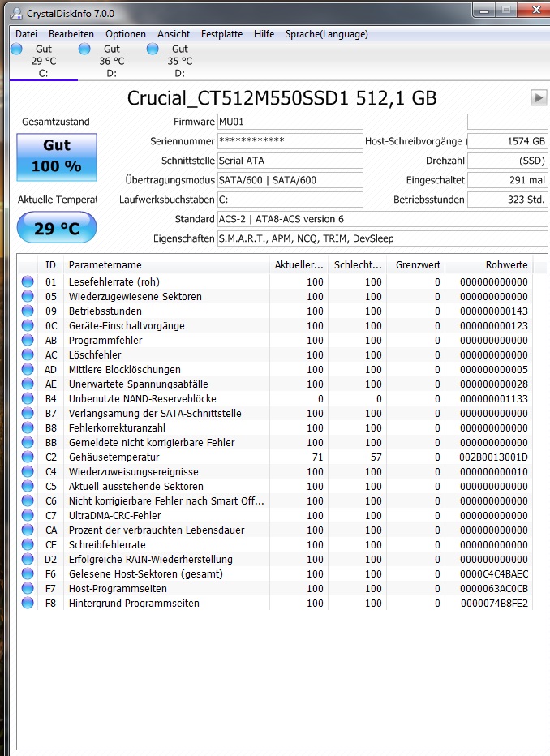
Task: Click the Grenzwert column header
Action: pyautogui.click(x=415, y=264)
